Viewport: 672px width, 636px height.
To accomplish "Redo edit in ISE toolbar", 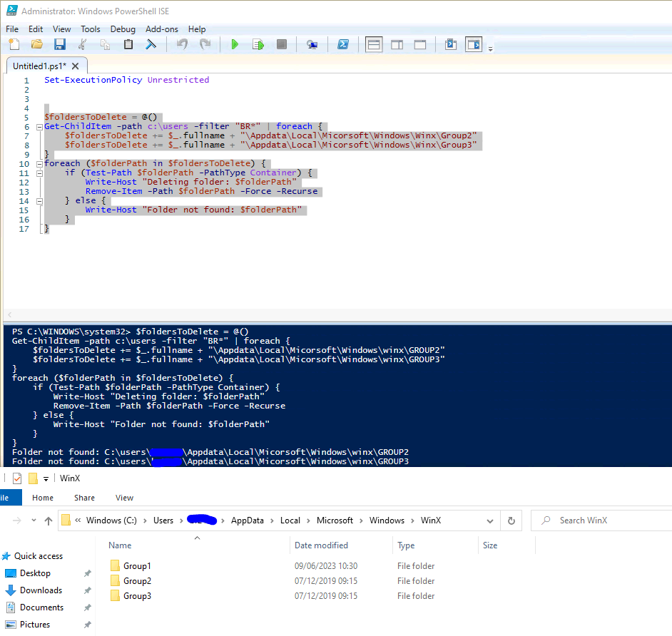I will [x=205, y=44].
